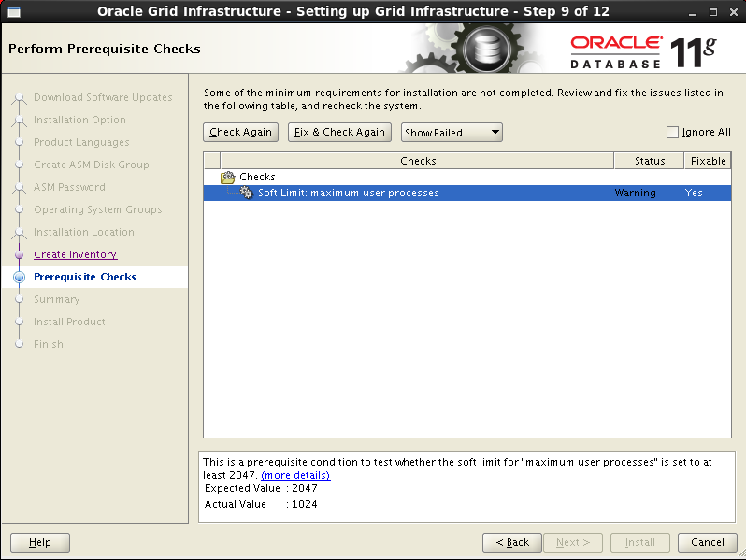
Task: Cancel the installation
Action: click(x=708, y=542)
